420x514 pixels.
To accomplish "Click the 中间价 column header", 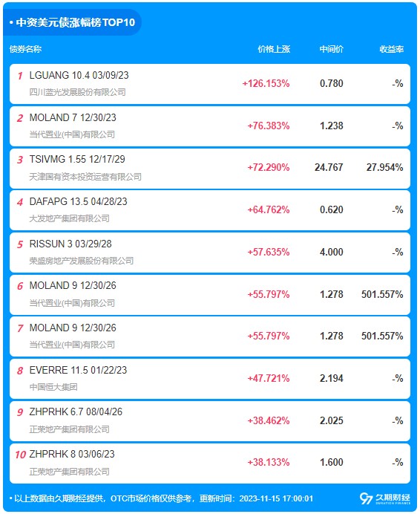I will (x=331, y=49).
